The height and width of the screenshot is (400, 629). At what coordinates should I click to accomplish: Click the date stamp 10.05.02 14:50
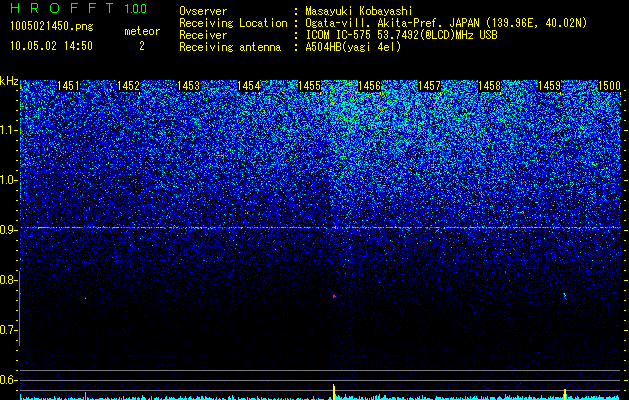click(51, 46)
